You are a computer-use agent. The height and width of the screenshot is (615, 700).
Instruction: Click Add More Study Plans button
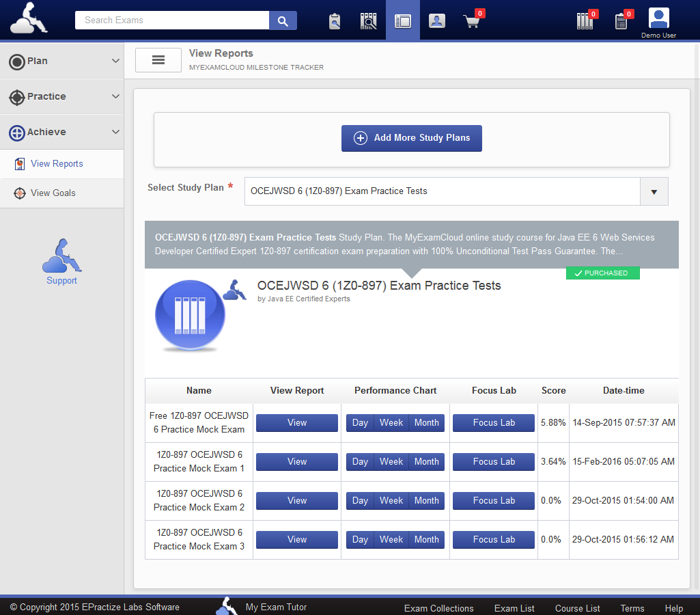tap(411, 138)
